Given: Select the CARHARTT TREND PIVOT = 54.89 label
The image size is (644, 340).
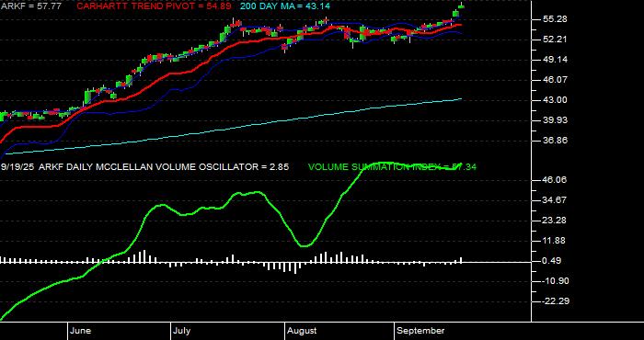Looking at the screenshot, I should [x=154, y=6].
